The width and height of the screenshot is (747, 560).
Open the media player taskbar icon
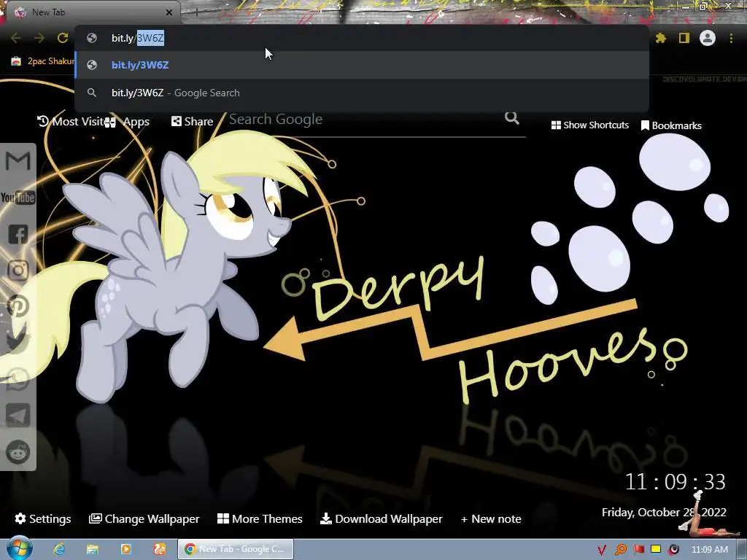[126, 549]
